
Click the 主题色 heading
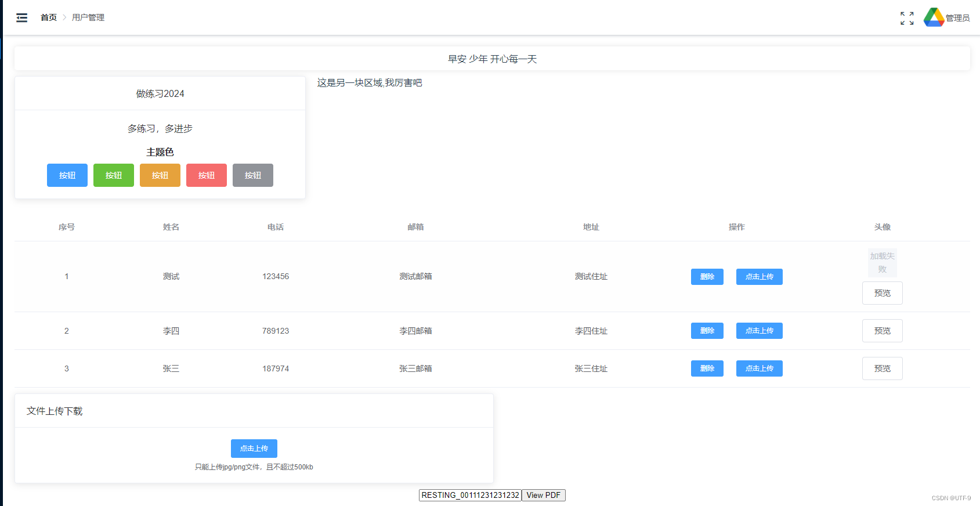[160, 152]
